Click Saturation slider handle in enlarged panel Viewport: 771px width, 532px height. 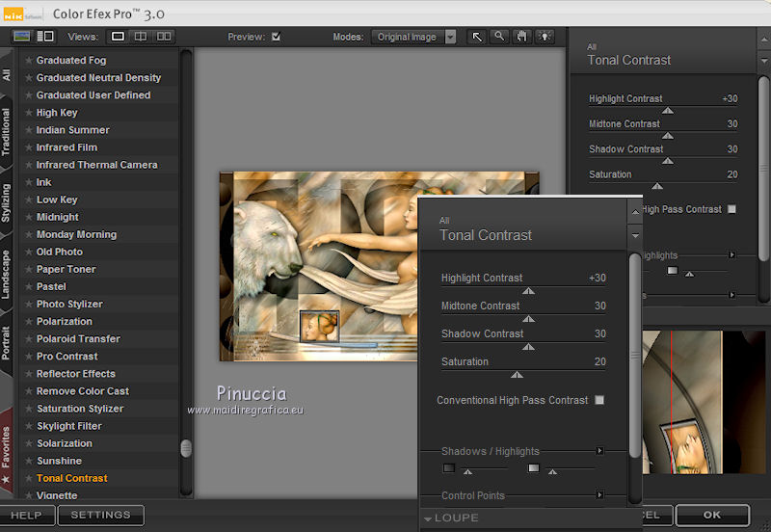pos(517,374)
